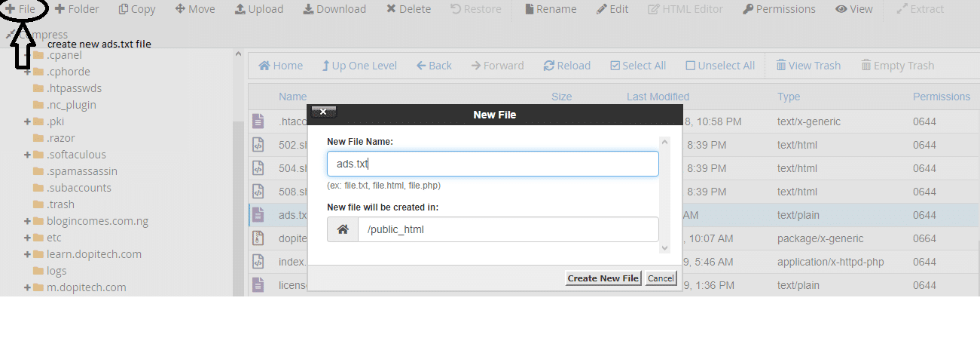Reload the file listing

point(567,66)
